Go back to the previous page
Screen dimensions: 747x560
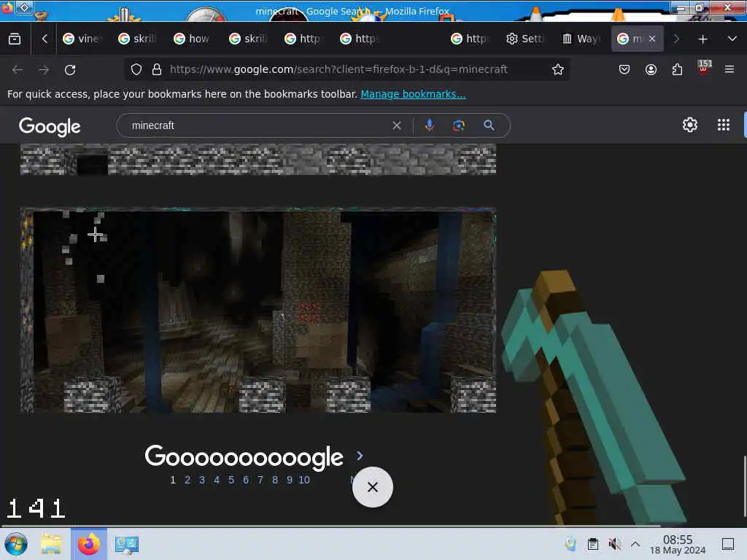pos(18,69)
